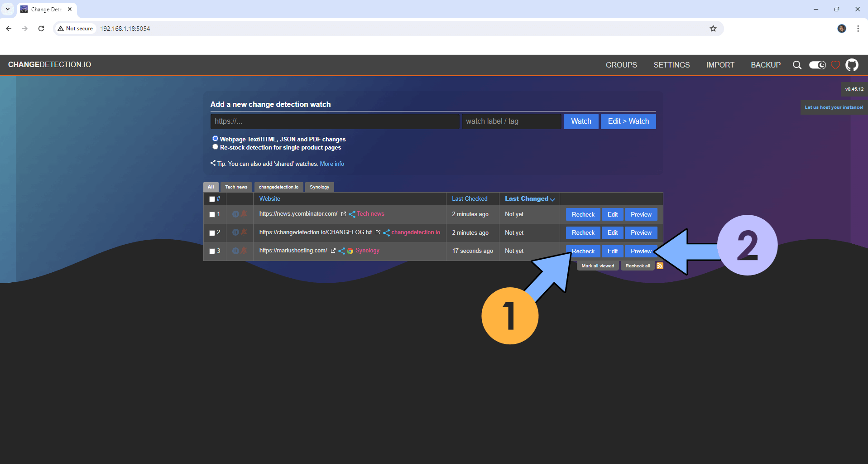Preview the news.ycombinator.com watch

[x=641, y=214]
